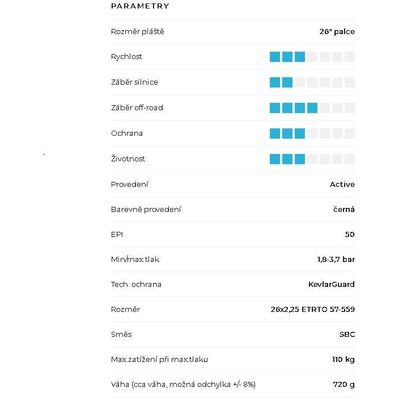Select the 110 kg max load value

coord(343,359)
